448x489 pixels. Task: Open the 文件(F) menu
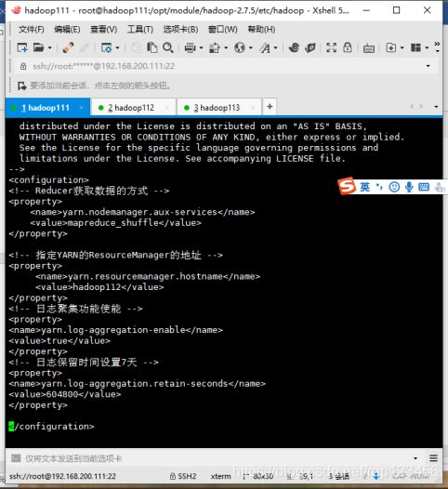click(32, 30)
